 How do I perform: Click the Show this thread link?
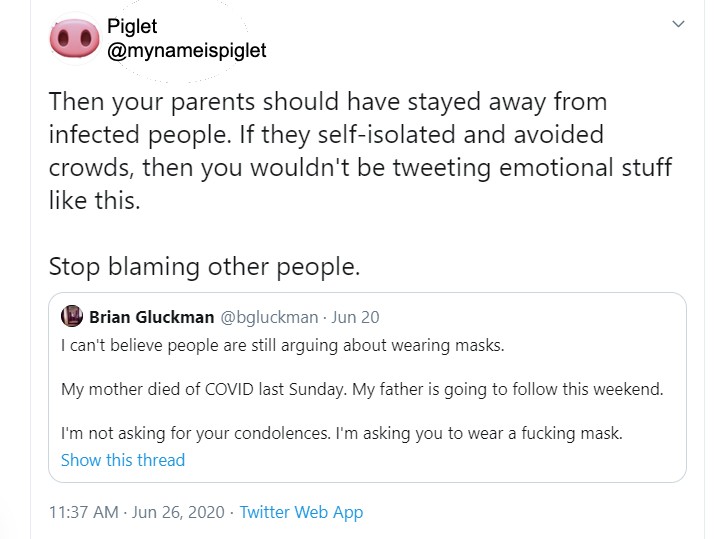click(123, 460)
